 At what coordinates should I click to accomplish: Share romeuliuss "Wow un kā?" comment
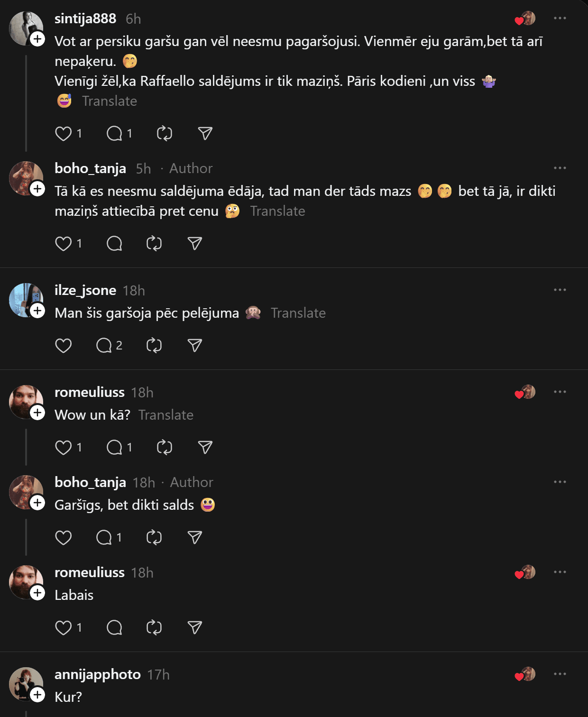point(205,448)
